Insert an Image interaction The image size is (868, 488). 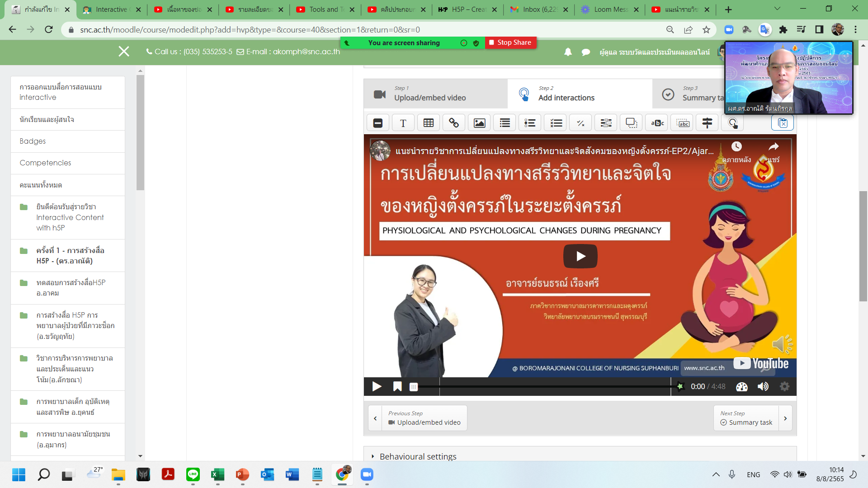pos(479,122)
